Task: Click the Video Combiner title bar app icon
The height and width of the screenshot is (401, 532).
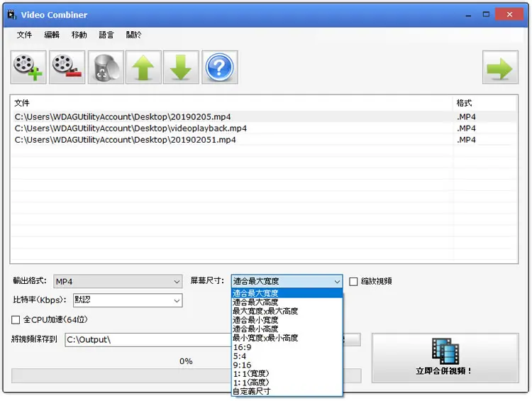Action: (12, 15)
